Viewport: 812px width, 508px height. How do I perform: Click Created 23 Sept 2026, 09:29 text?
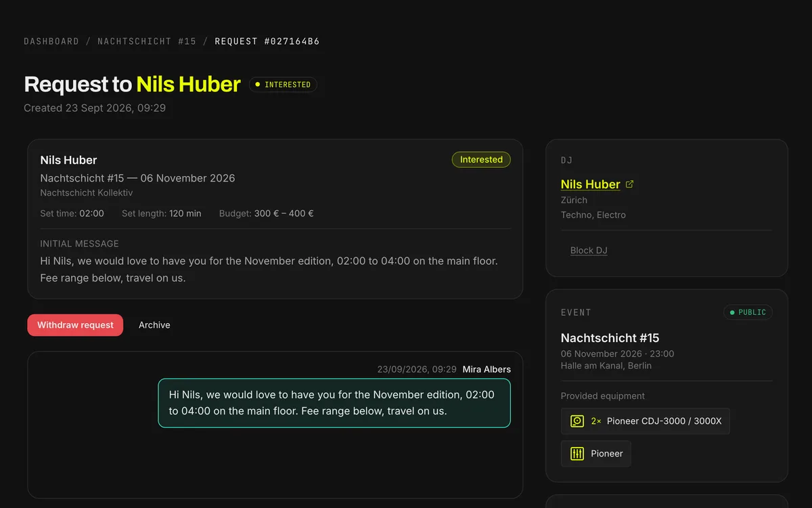[95, 108]
